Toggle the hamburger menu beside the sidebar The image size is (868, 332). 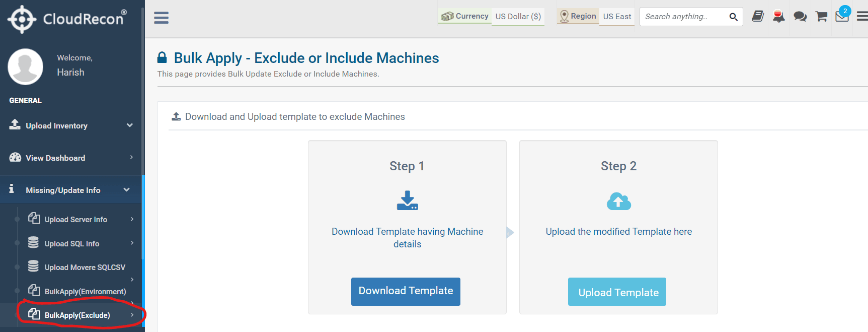[x=161, y=18]
